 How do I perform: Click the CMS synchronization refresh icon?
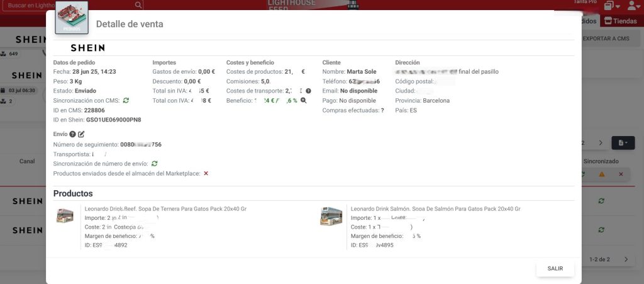coord(126,100)
